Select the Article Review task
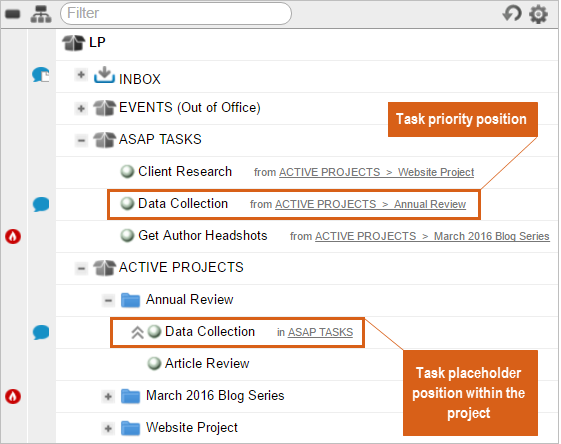This screenshot has height=444, width=561. [x=207, y=364]
